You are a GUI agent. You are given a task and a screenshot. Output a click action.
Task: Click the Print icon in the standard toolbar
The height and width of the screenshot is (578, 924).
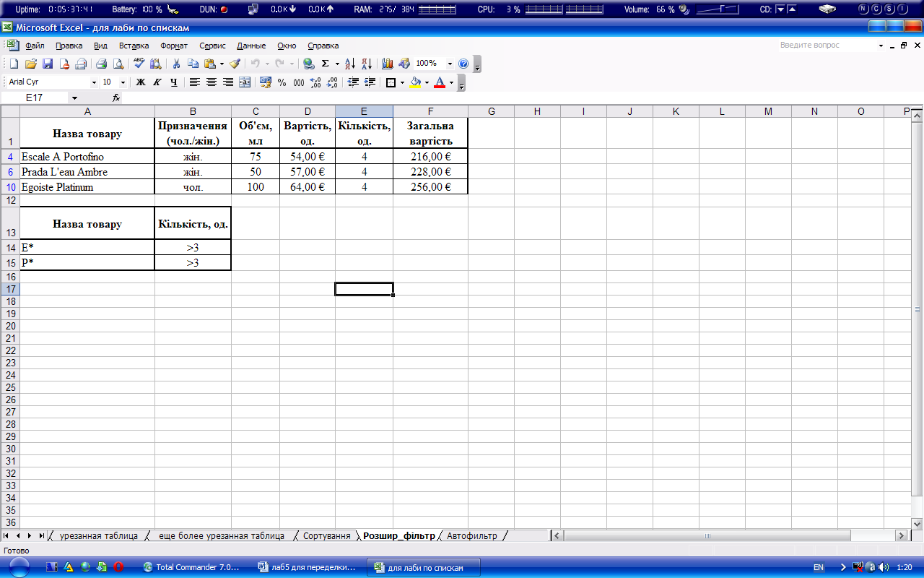click(101, 64)
